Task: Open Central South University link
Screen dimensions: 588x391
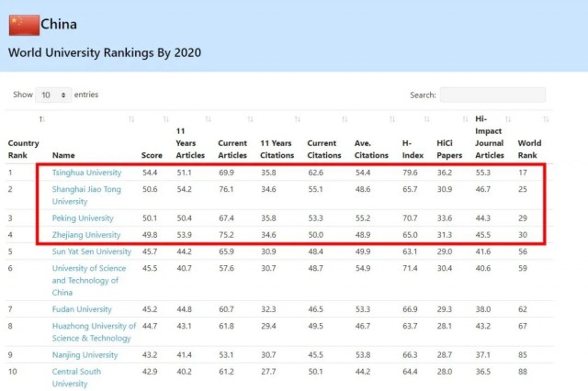Action: 76,377
